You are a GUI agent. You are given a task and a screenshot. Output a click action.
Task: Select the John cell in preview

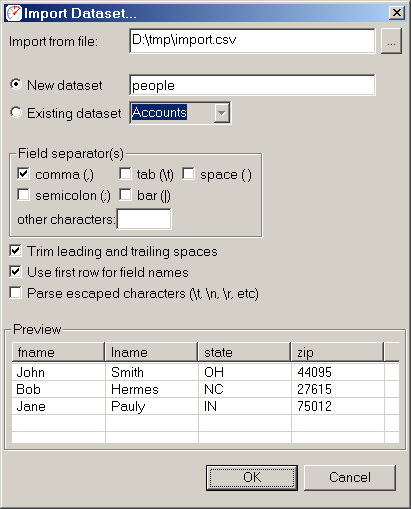[x=59, y=372]
